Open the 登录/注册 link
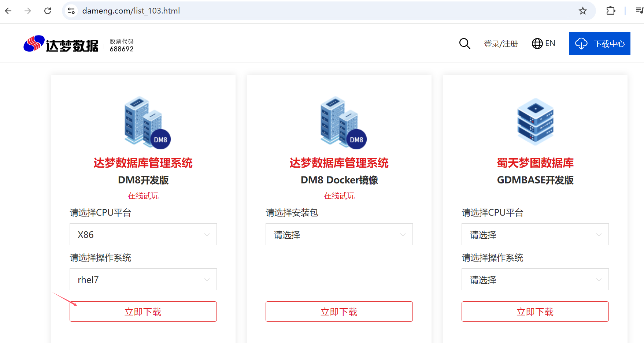The height and width of the screenshot is (343, 644). (x=501, y=44)
